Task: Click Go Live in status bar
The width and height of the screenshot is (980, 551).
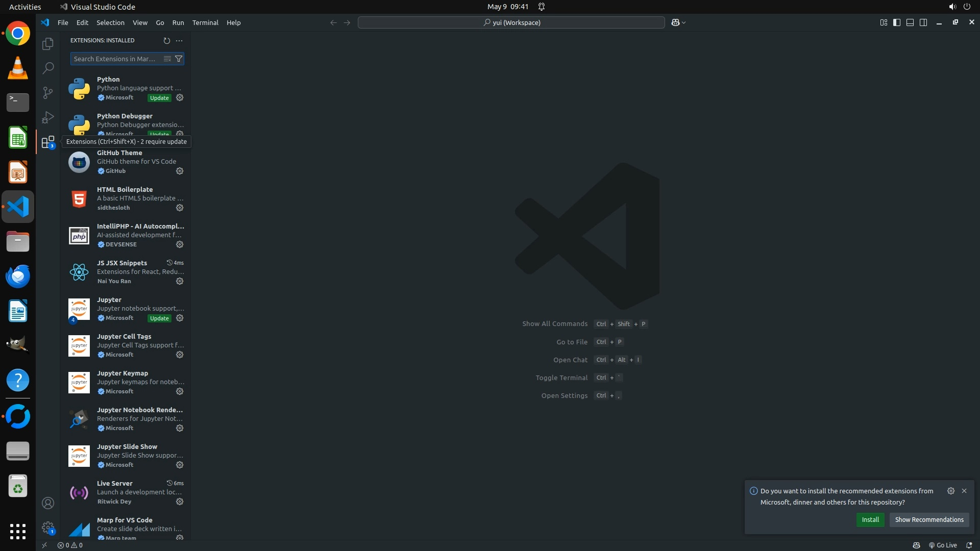Action: [943, 545]
